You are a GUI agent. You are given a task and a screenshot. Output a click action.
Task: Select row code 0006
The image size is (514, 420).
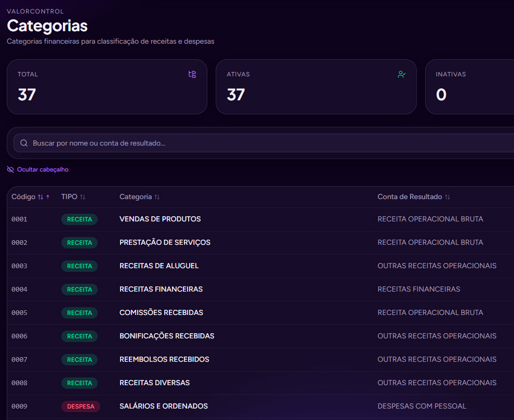point(19,336)
